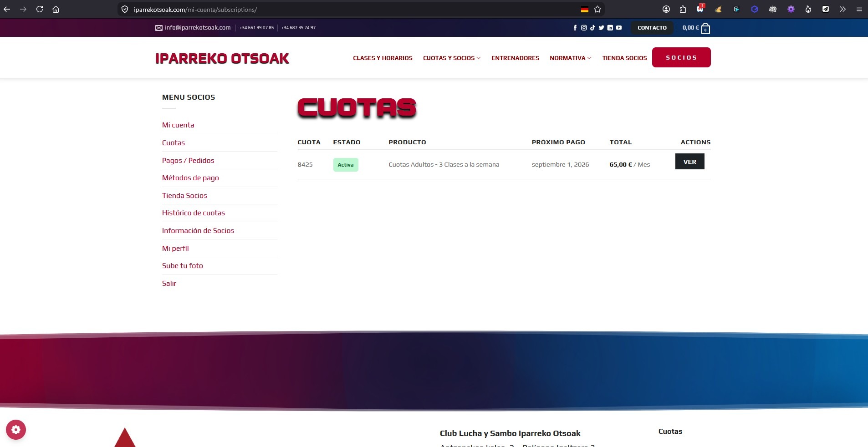Click the red SOCIOS button

tap(681, 57)
